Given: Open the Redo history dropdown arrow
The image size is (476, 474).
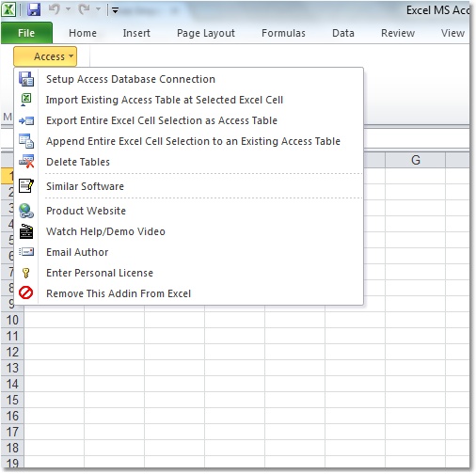Looking at the screenshot, I should pos(98,9).
